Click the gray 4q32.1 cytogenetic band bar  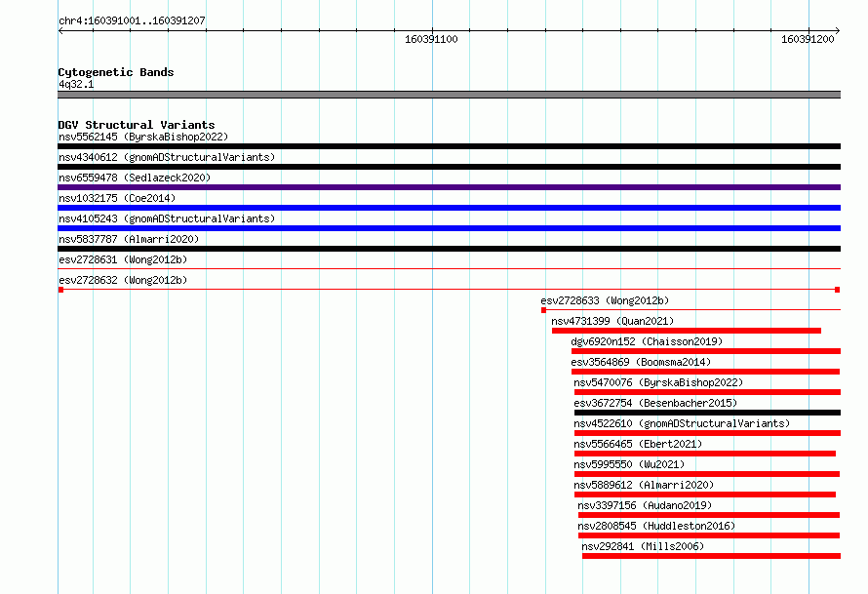click(x=449, y=95)
